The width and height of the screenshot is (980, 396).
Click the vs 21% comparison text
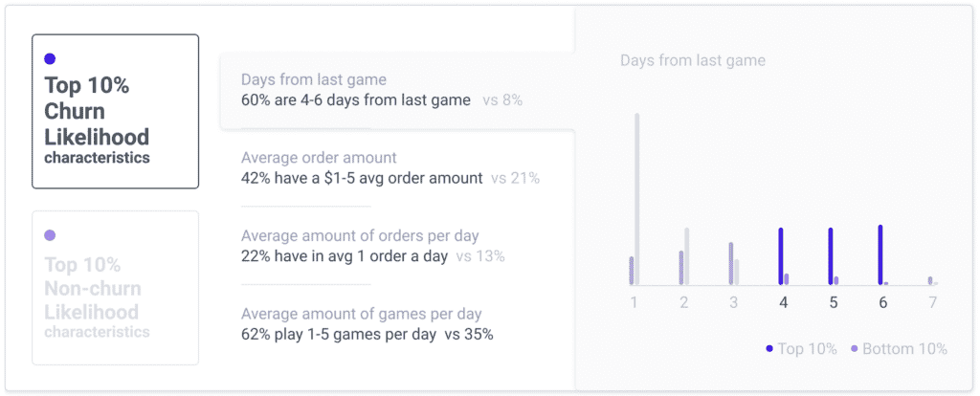pos(515,178)
